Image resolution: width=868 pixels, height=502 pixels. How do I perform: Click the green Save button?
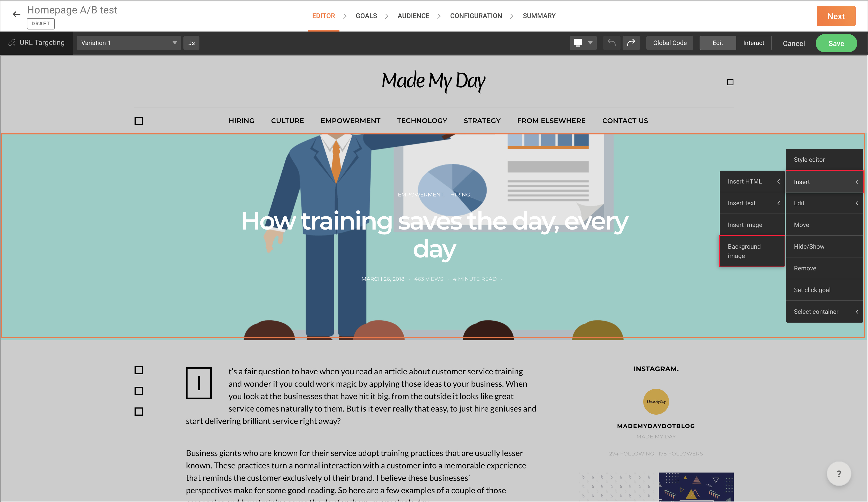[x=836, y=43]
